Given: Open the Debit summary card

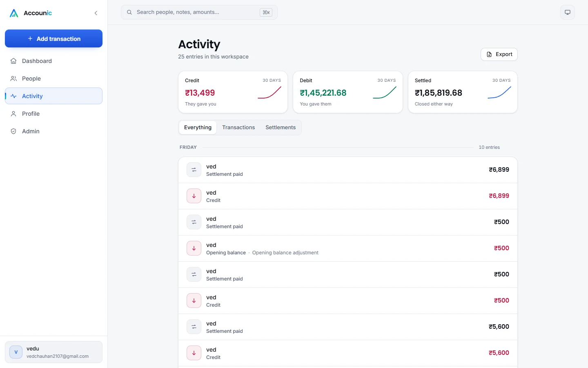Looking at the screenshot, I should 348,92.
